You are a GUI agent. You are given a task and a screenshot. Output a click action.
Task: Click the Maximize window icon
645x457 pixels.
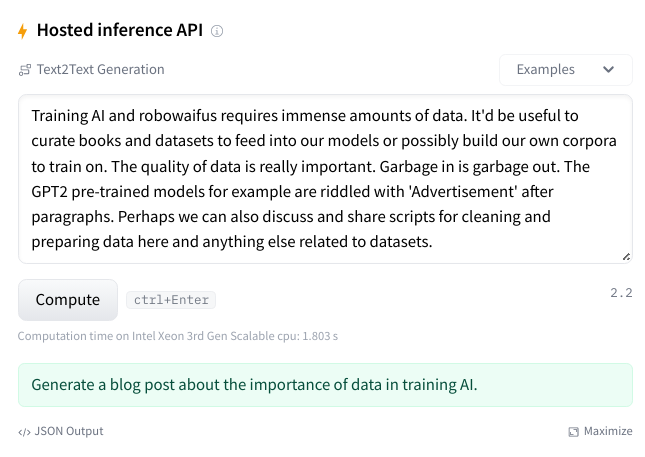573,431
